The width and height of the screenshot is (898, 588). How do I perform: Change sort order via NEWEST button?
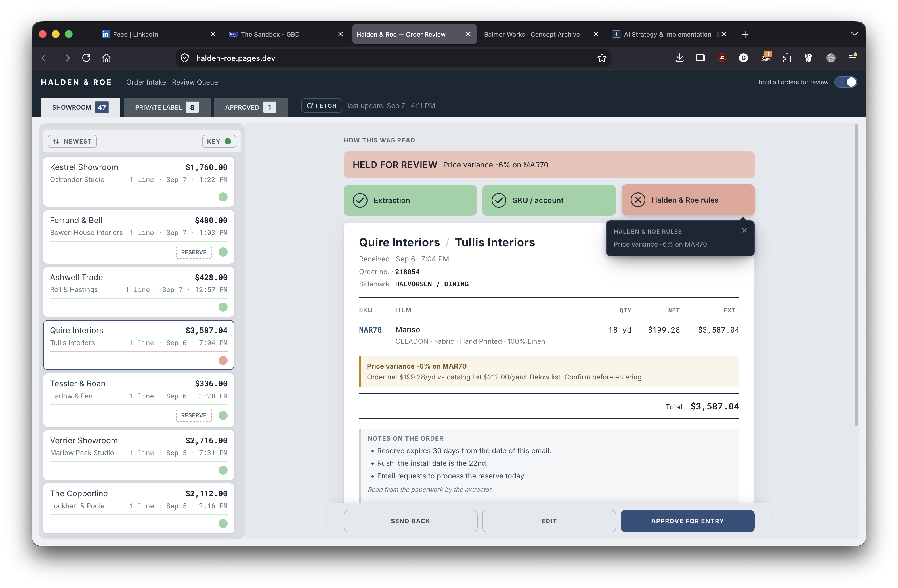tap(72, 141)
